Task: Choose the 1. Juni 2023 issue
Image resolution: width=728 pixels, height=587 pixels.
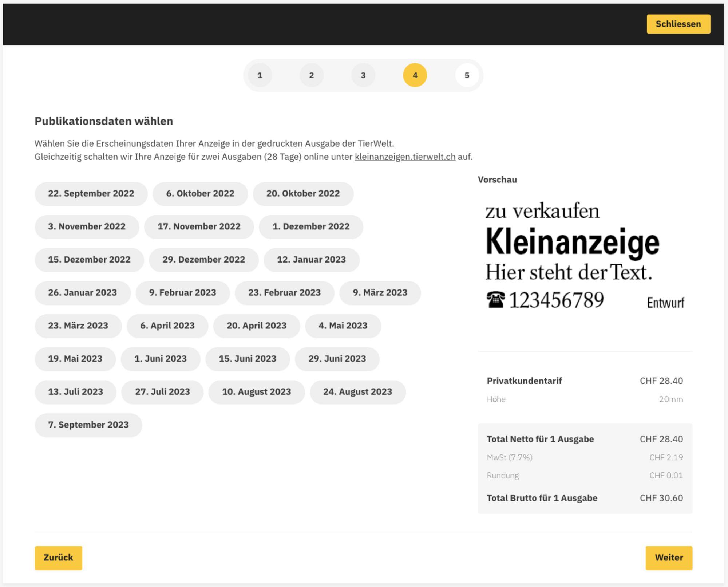Action: pyautogui.click(x=161, y=359)
